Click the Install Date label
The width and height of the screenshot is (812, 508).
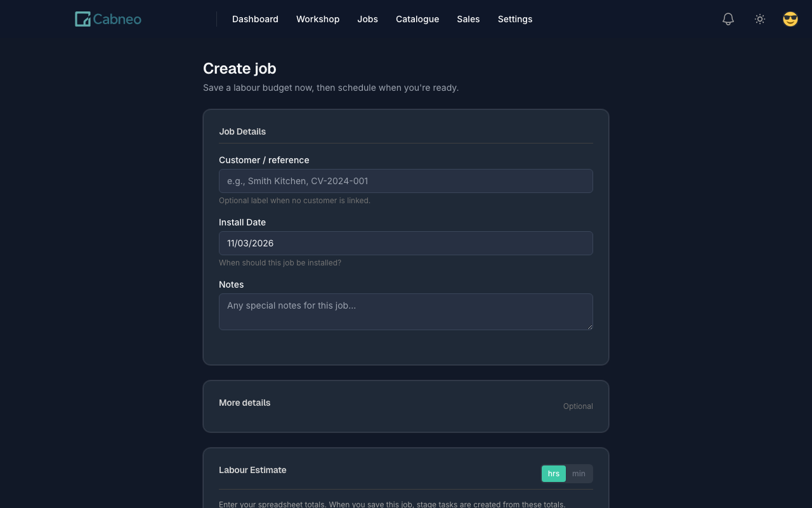coord(242,222)
